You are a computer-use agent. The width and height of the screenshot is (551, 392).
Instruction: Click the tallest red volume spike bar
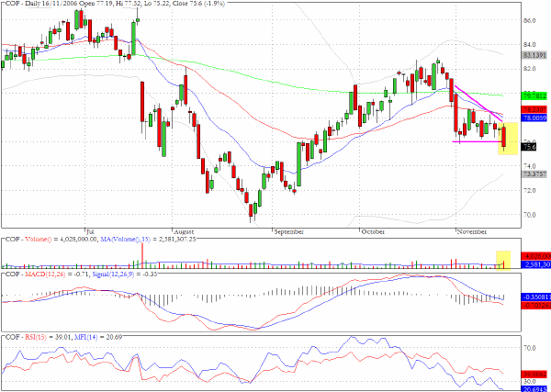tap(142, 256)
